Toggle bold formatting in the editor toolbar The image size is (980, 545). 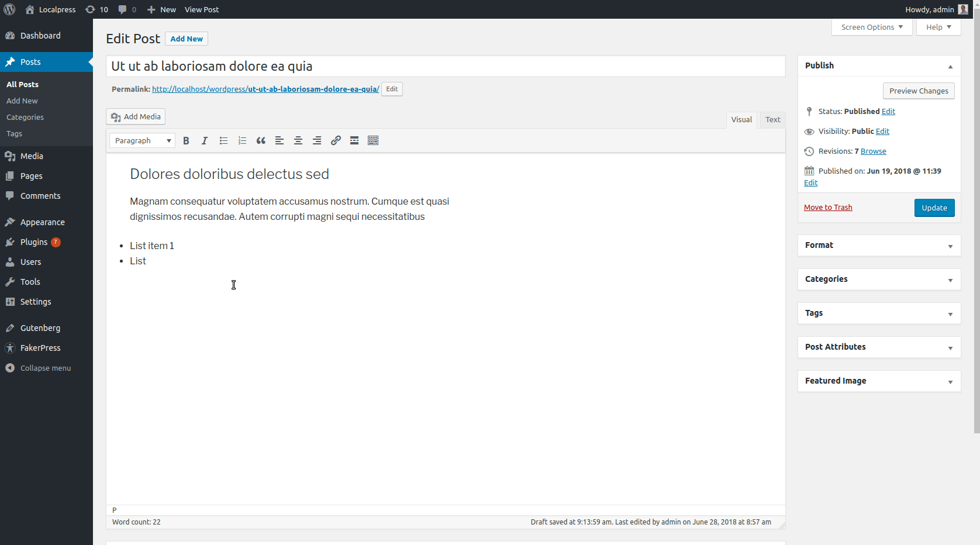[186, 140]
